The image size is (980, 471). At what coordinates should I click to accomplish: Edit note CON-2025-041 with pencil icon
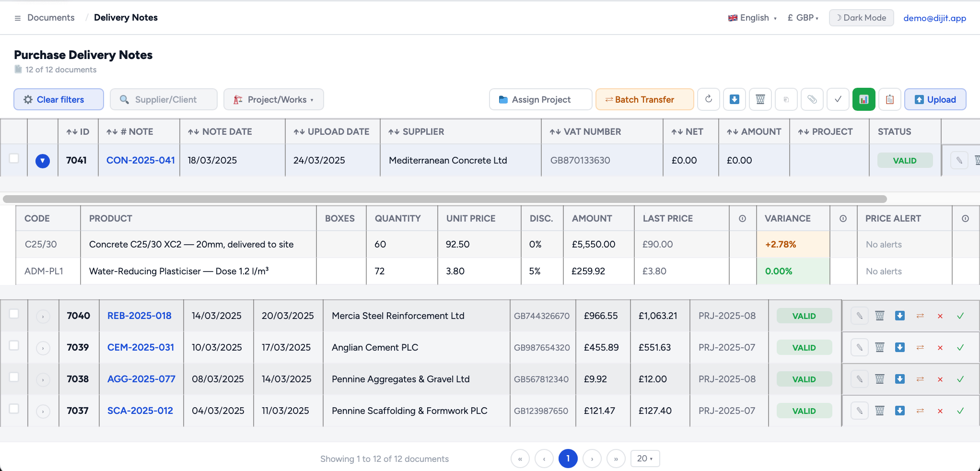point(959,160)
